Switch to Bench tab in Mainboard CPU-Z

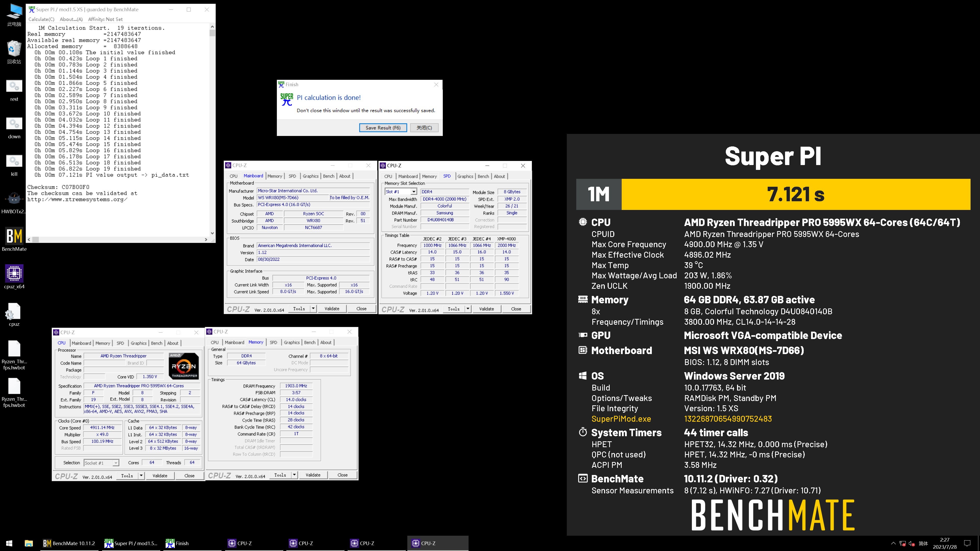pos(329,176)
